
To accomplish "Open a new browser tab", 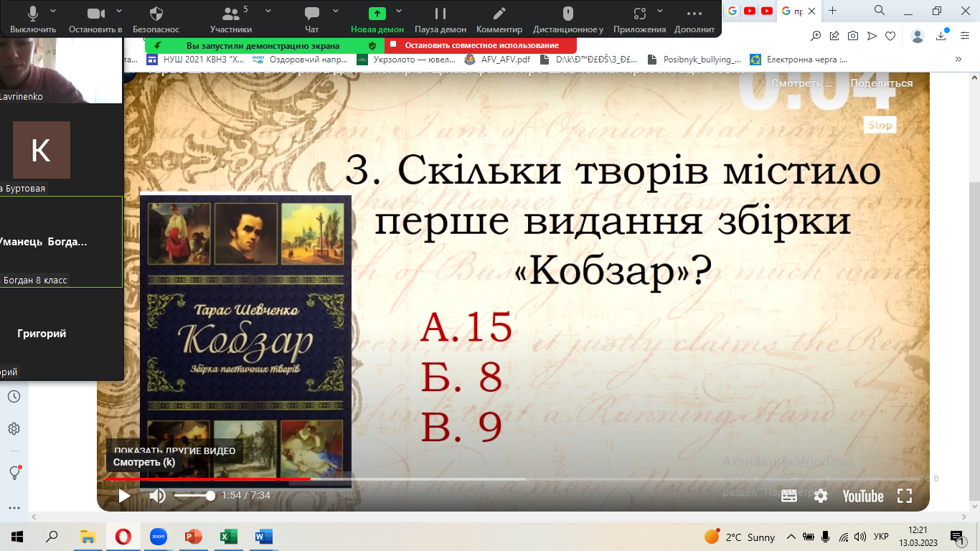I will (x=832, y=11).
